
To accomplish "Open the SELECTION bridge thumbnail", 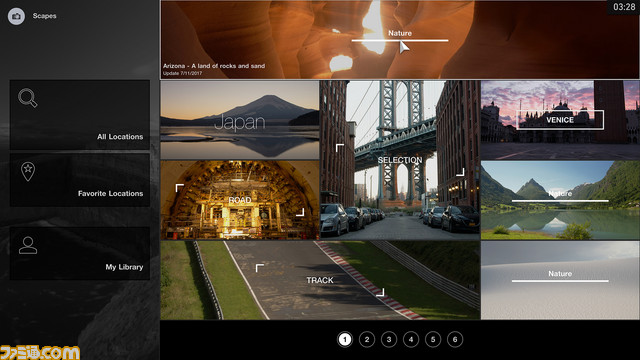I will tap(400, 160).
